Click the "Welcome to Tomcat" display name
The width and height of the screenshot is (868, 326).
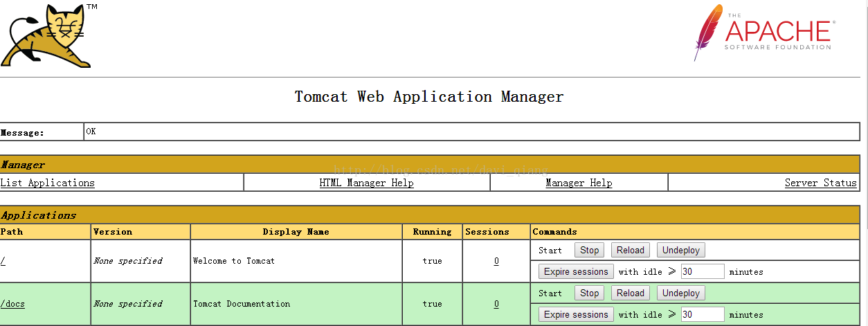click(x=234, y=261)
